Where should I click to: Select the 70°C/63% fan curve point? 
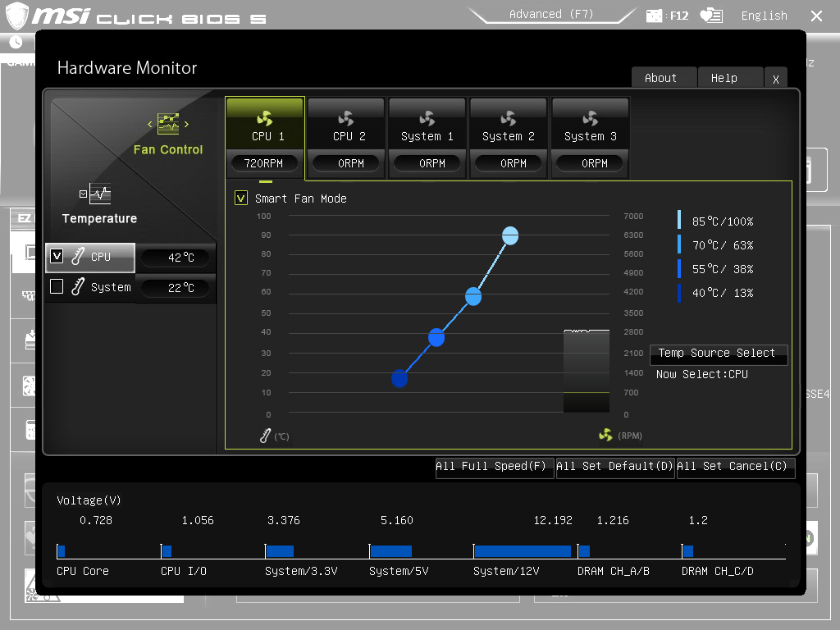[473, 296]
